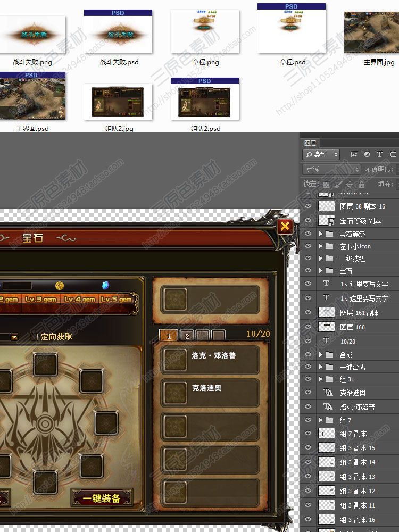Toggle eye icon of 合成 group
Image resolution: width=399 pixels, height=532 pixels.
(308, 354)
